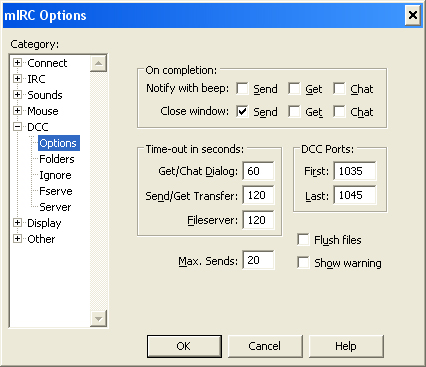Check Close window for Get

pos(294,112)
